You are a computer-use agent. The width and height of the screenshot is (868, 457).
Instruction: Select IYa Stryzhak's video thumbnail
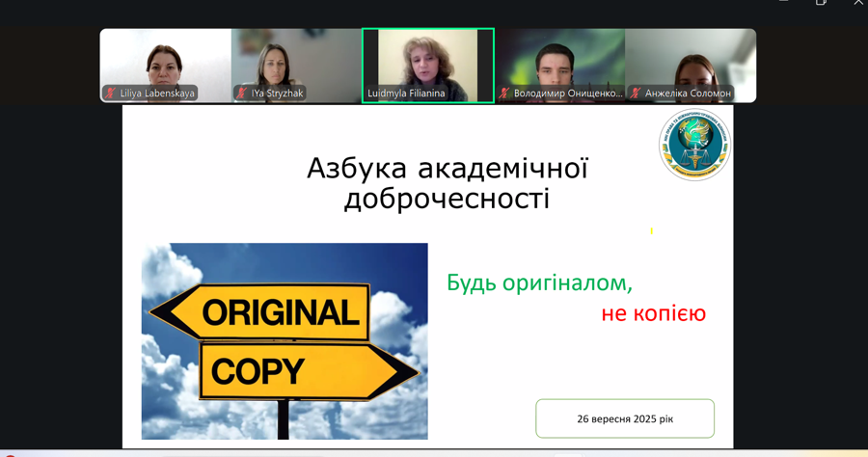point(295,60)
